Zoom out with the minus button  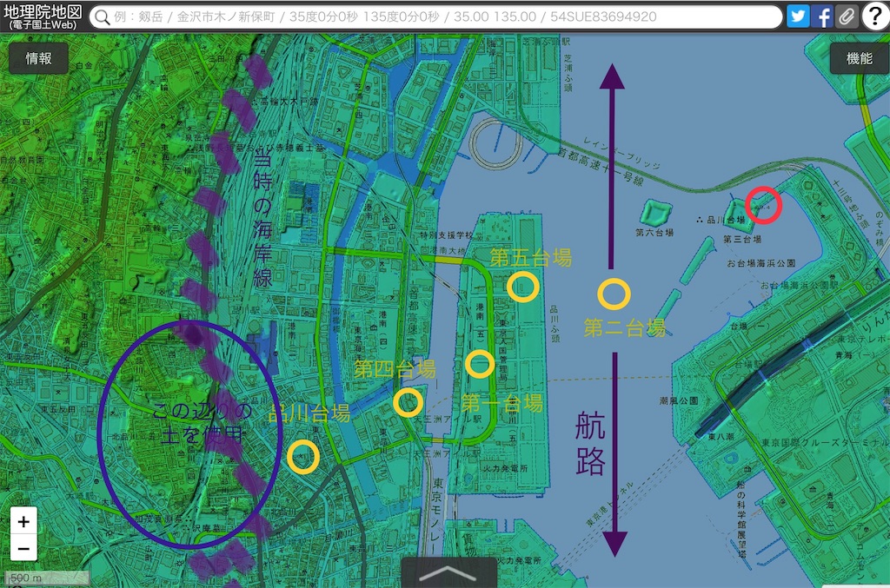pos(23,548)
